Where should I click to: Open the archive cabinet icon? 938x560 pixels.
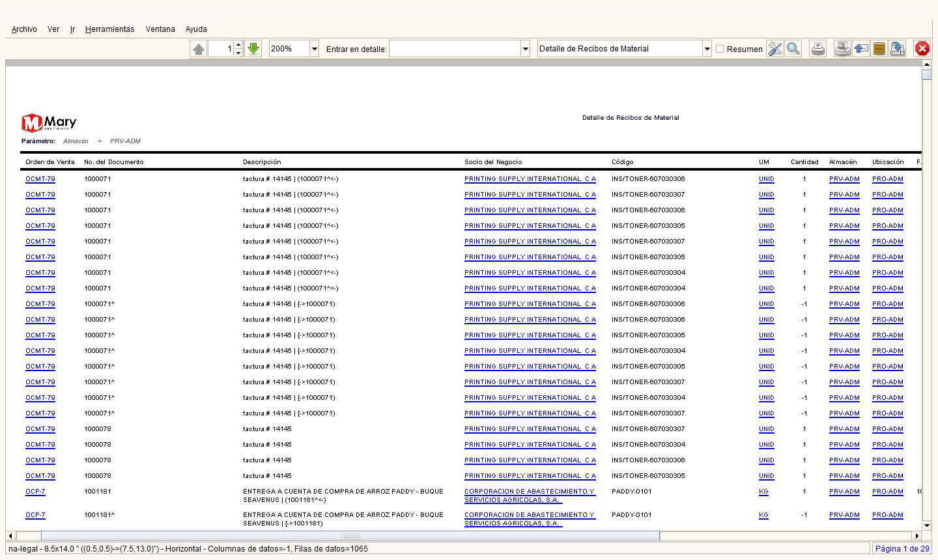(879, 49)
